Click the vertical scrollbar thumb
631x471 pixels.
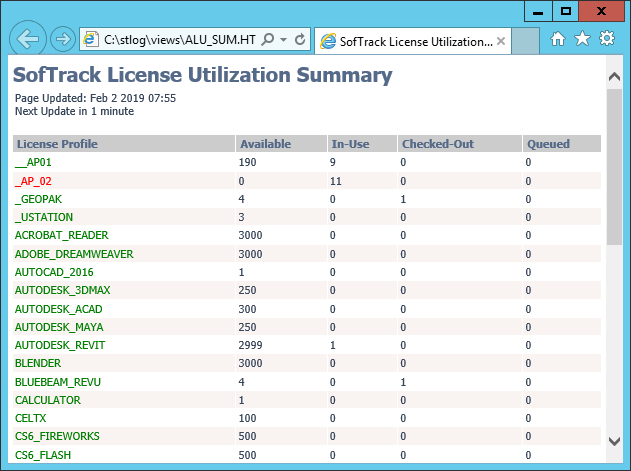pos(615,167)
